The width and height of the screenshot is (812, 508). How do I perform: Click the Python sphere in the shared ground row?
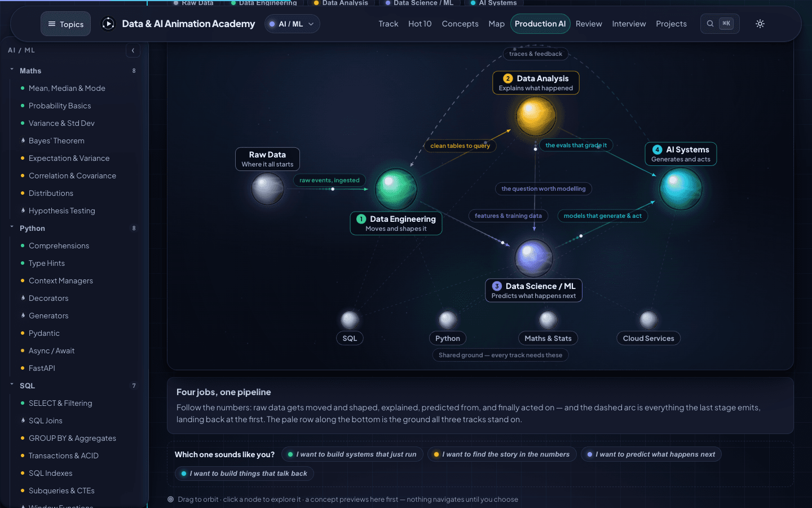448,320
